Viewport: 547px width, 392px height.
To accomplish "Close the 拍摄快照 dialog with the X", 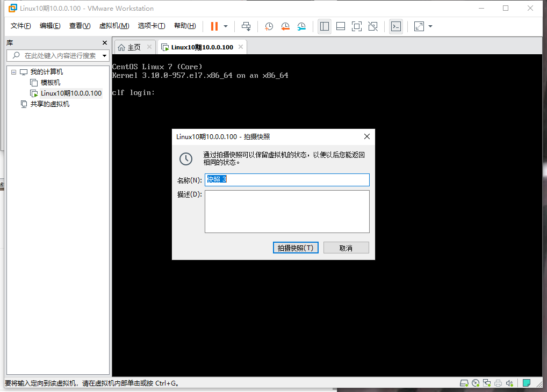I will (367, 137).
